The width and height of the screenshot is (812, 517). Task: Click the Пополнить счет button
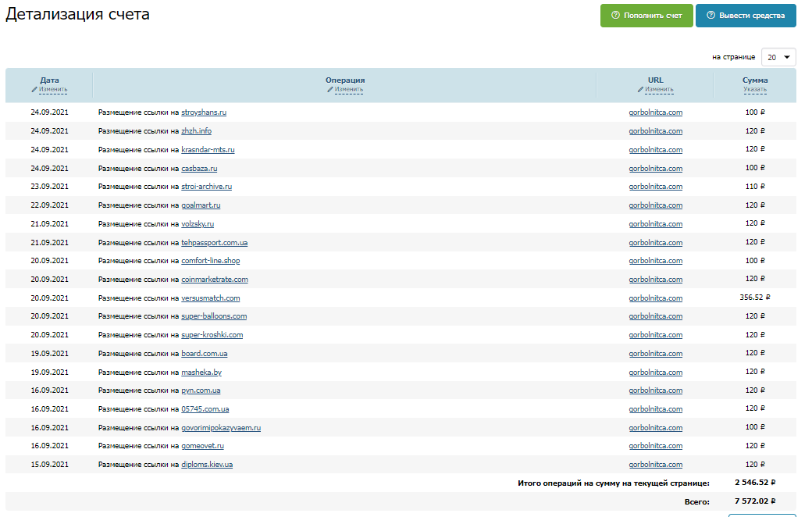(646, 16)
